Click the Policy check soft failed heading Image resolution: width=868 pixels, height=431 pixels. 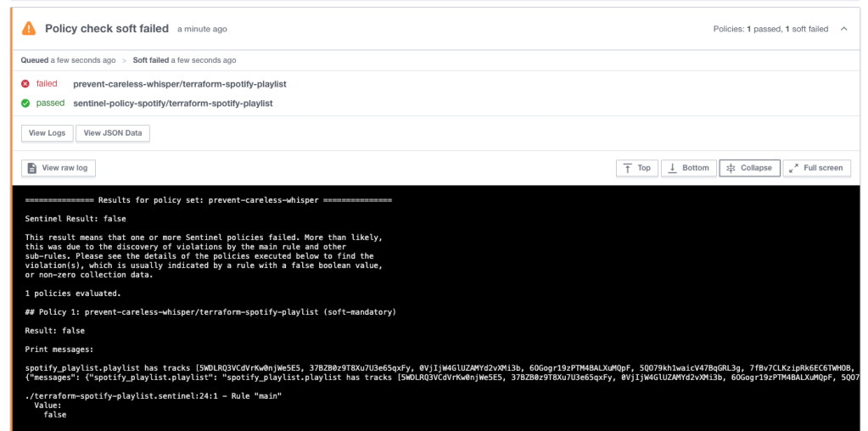click(107, 29)
